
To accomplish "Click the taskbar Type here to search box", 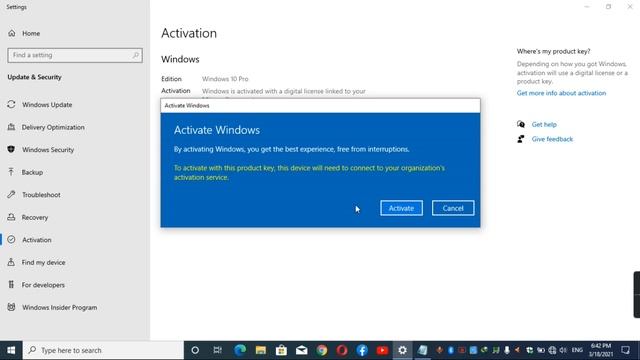I will tap(103, 350).
